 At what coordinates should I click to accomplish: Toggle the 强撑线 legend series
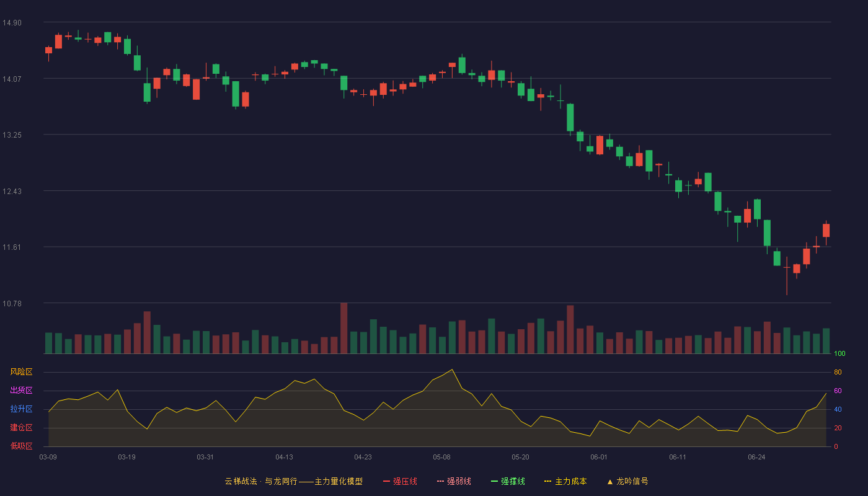click(x=508, y=481)
